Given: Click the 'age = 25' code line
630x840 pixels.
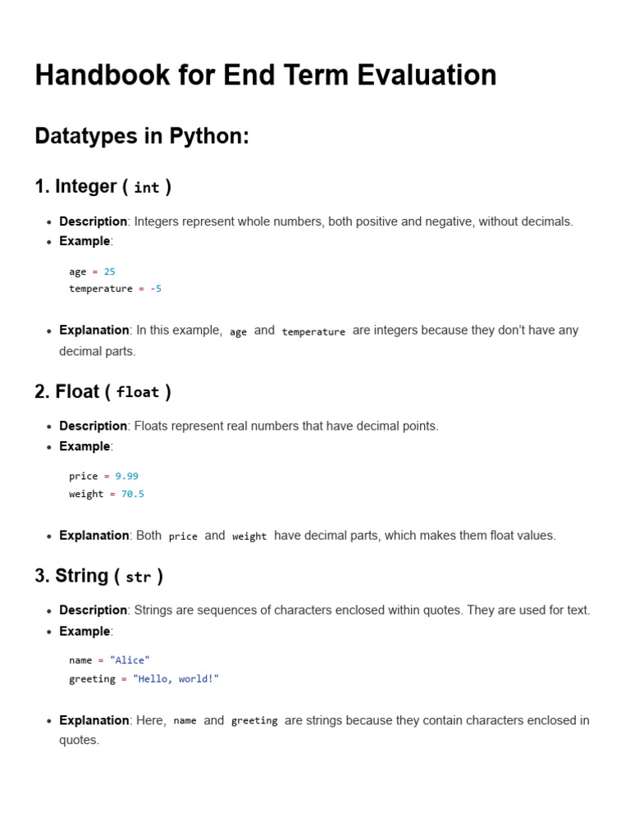Looking at the screenshot, I should 92,272.
